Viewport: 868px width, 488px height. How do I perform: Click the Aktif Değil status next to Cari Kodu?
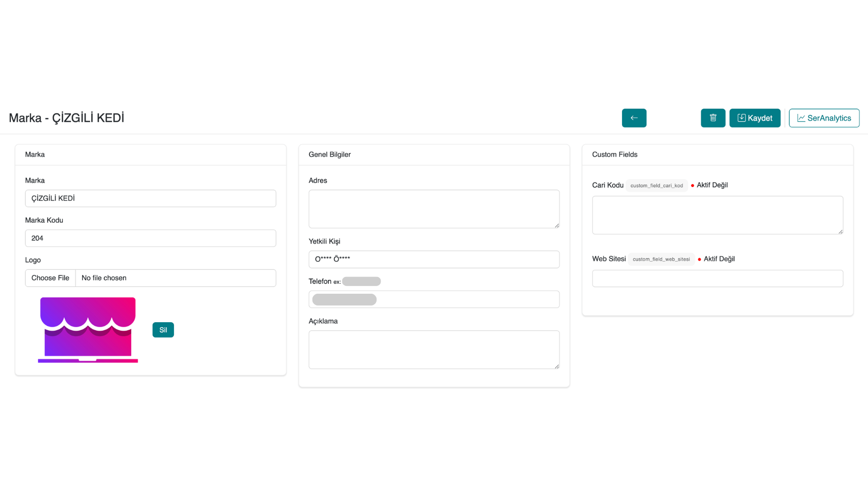click(x=712, y=185)
